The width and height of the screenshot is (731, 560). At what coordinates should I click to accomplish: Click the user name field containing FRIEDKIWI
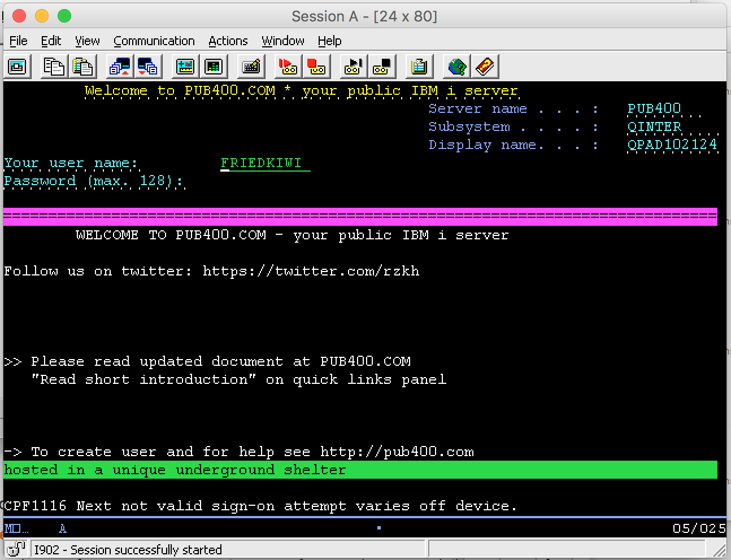coord(265,163)
